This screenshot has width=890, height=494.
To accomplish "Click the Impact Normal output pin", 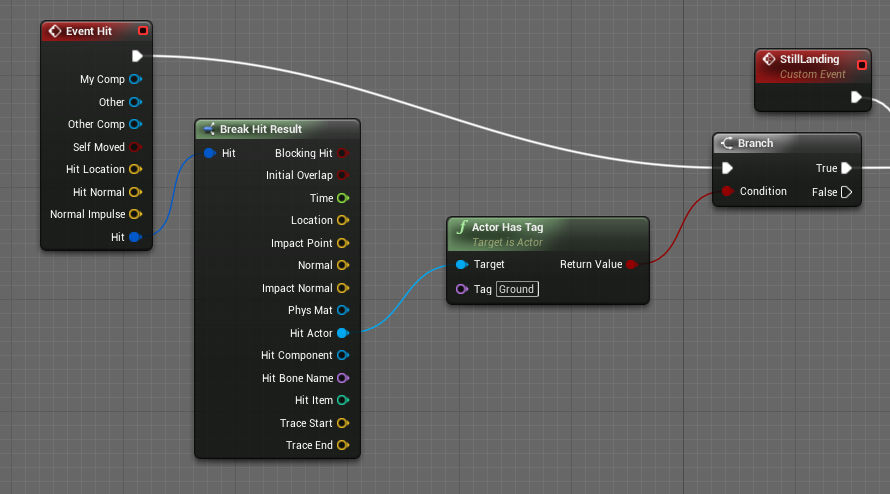I will pos(342,288).
